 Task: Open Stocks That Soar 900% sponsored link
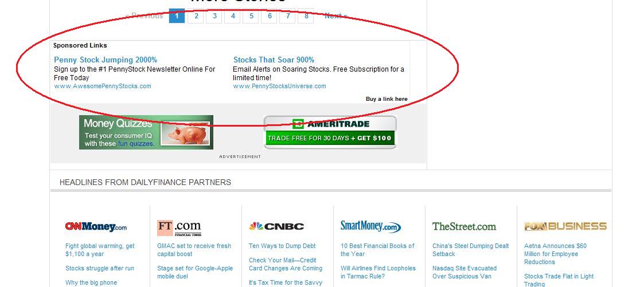click(274, 60)
